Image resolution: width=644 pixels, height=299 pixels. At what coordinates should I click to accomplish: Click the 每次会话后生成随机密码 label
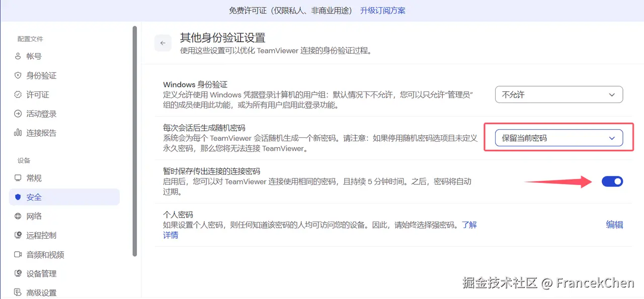tap(204, 128)
